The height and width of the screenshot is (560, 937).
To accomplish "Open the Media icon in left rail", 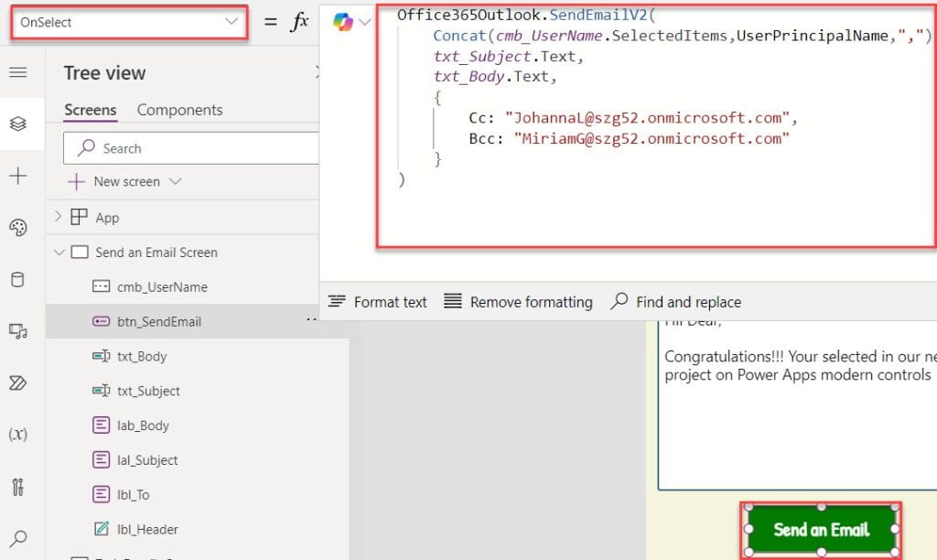I will click(18, 331).
